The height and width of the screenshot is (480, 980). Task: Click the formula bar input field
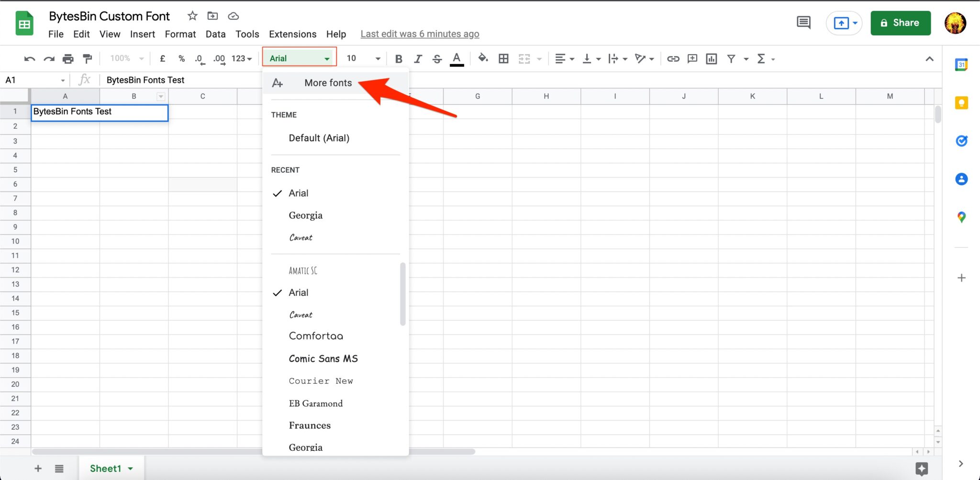coord(182,80)
